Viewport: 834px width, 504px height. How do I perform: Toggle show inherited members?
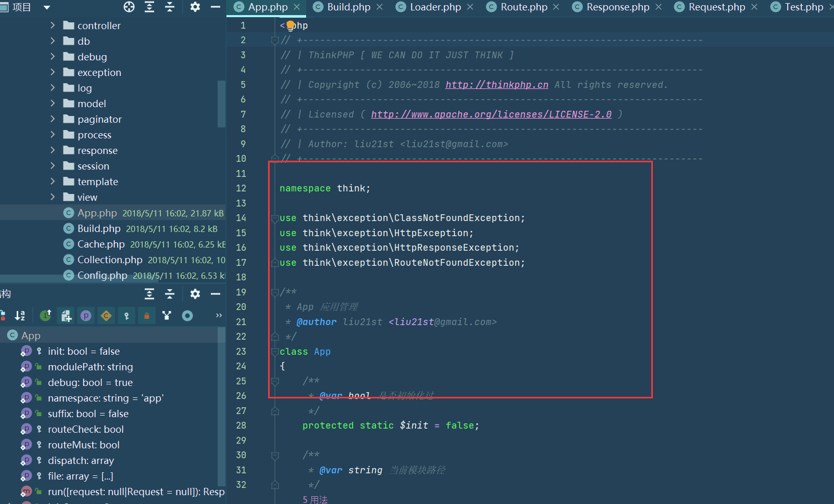coord(45,316)
